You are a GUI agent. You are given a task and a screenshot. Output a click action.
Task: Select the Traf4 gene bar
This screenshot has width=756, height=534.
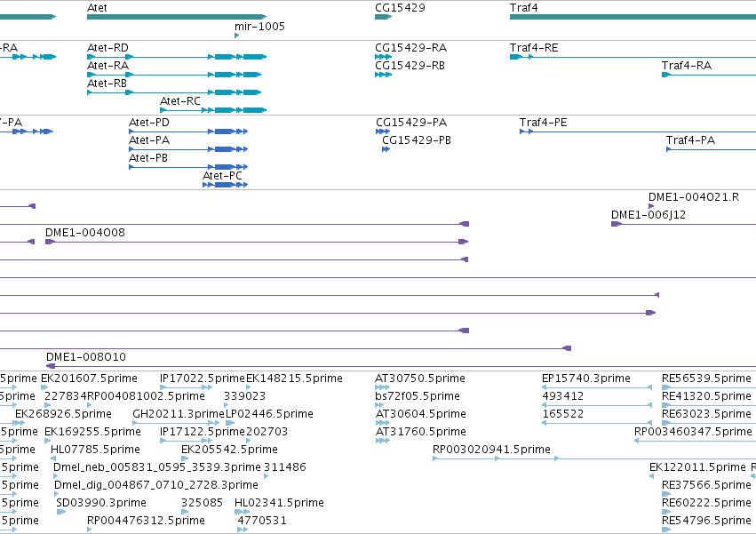(633, 17)
